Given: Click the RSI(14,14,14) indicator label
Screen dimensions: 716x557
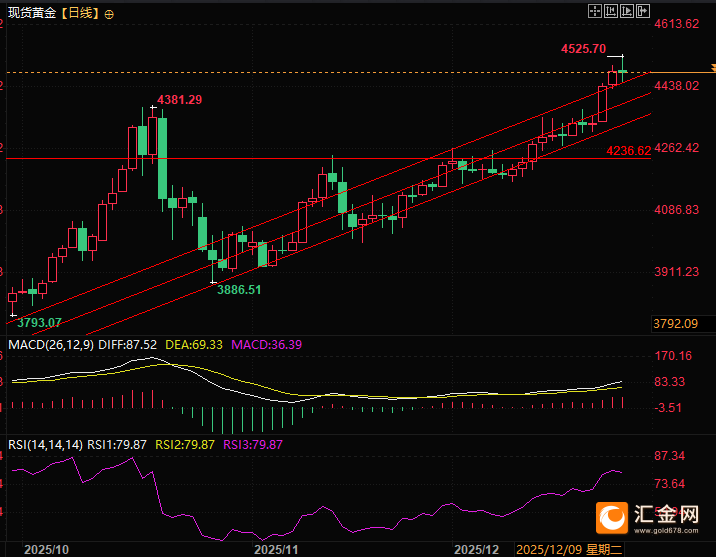Looking at the screenshot, I should coord(46,445).
